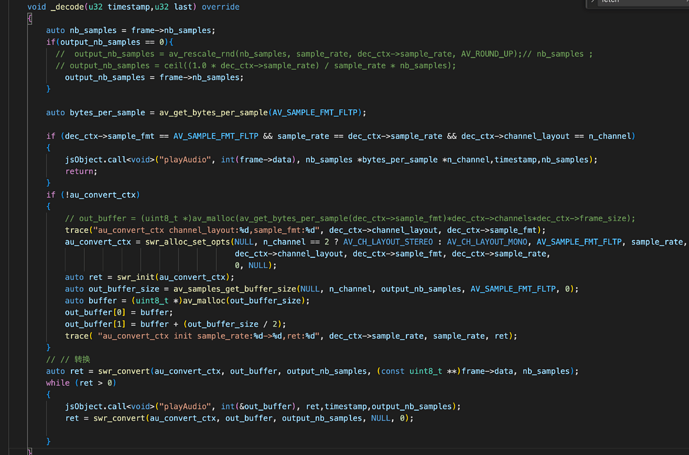This screenshot has height=455, width=689.
Task: Click the return statement
Action: click(x=81, y=171)
